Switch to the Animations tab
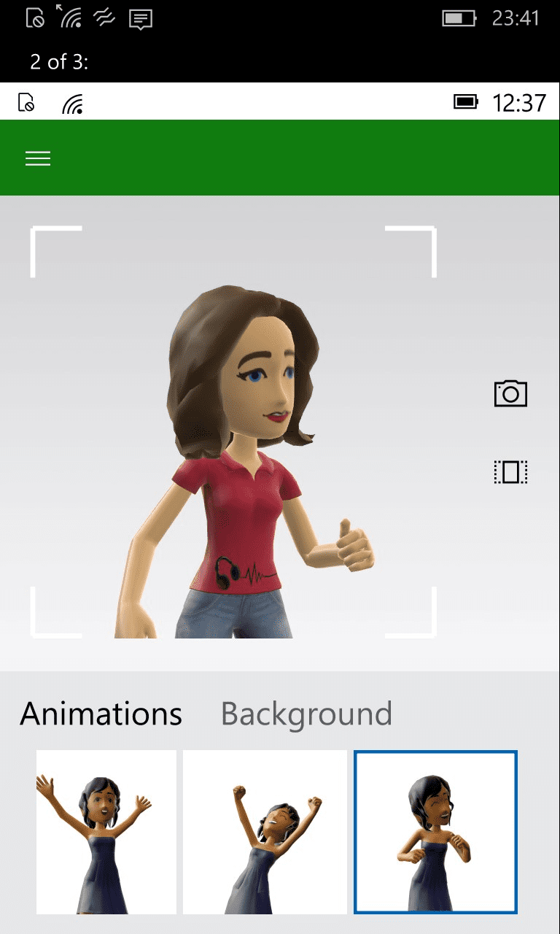 pos(101,713)
